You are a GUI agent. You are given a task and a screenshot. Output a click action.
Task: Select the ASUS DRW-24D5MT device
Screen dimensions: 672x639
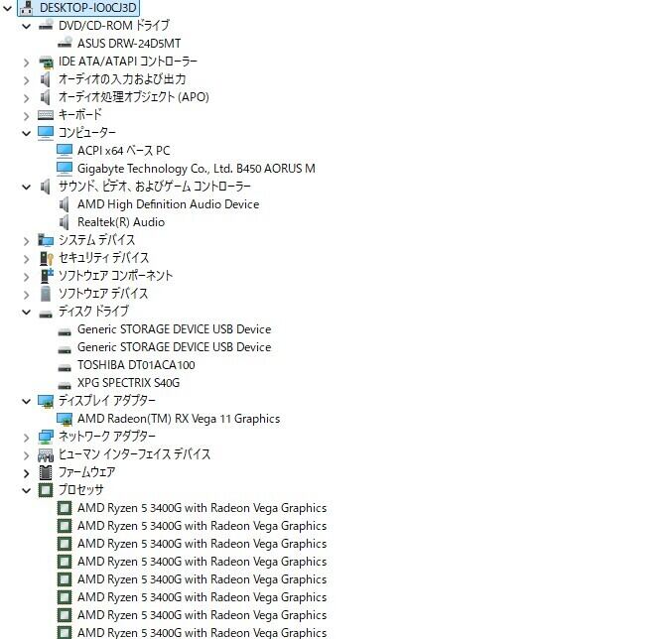click(x=129, y=44)
